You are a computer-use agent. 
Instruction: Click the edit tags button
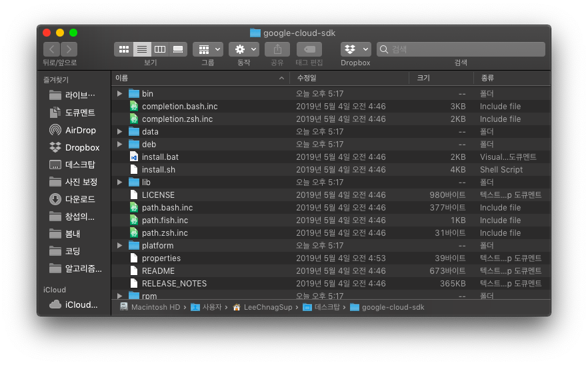point(309,49)
